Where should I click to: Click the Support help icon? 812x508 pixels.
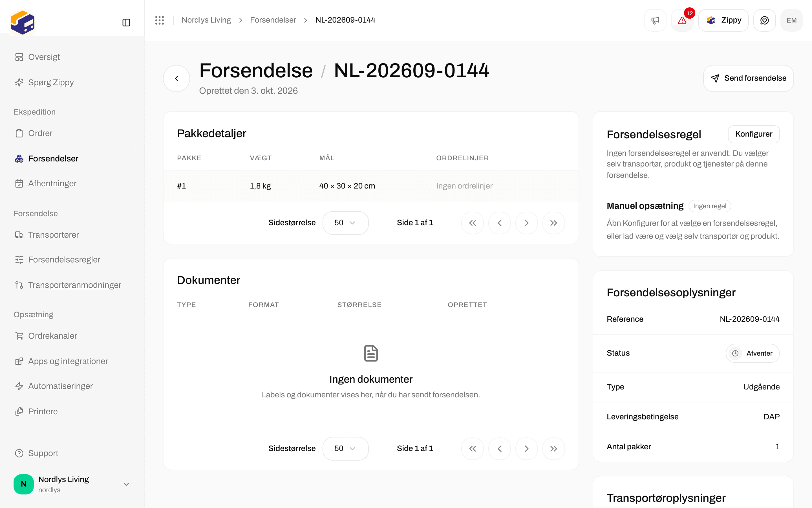tap(19, 453)
